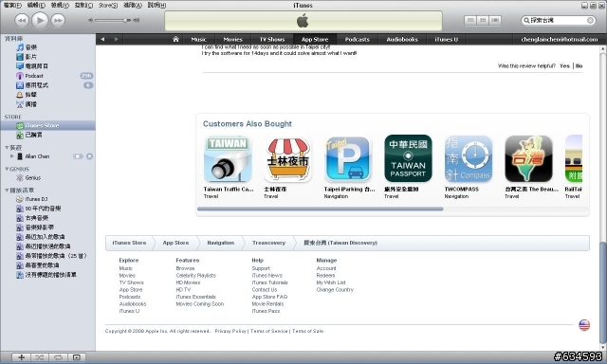Show artwork viewer button in bottom bar
This screenshot has width=607, height=364.
click(x=77, y=357)
